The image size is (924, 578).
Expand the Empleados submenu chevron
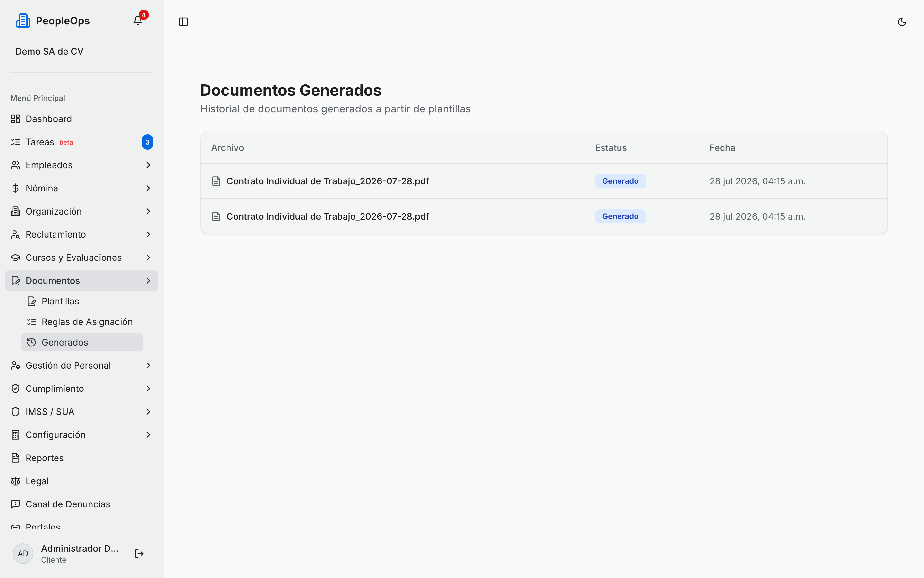coord(148,165)
